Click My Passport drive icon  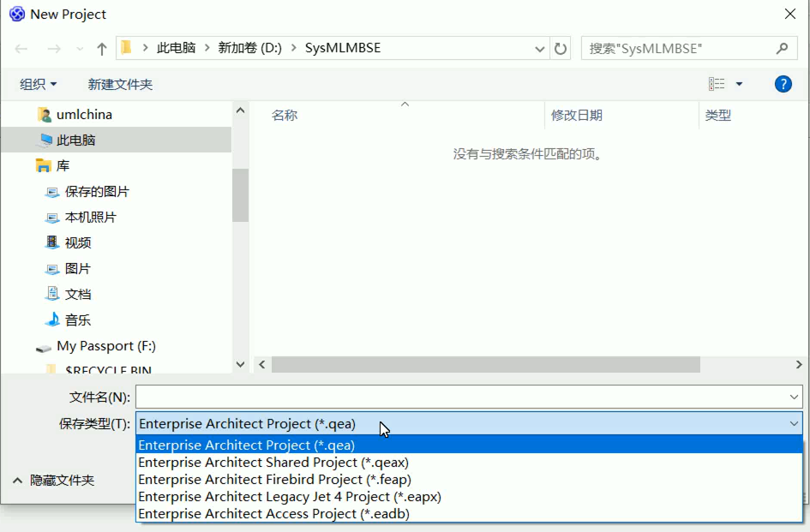[x=44, y=349]
